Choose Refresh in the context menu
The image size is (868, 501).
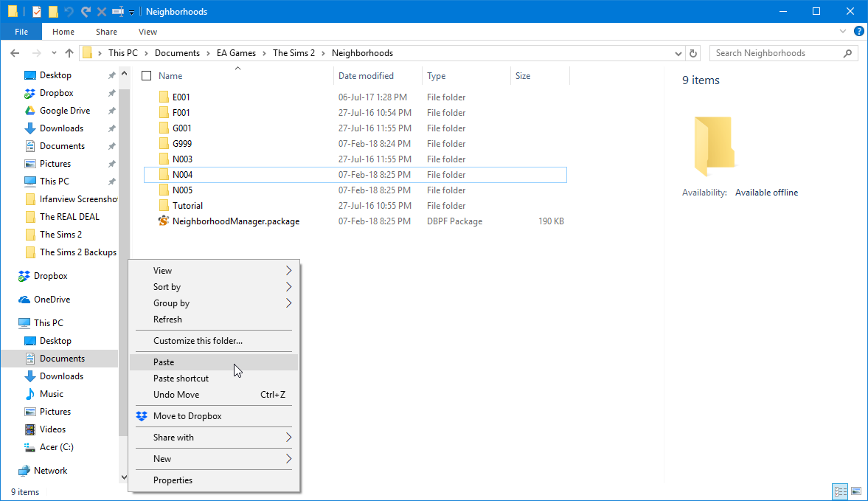click(214, 319)
